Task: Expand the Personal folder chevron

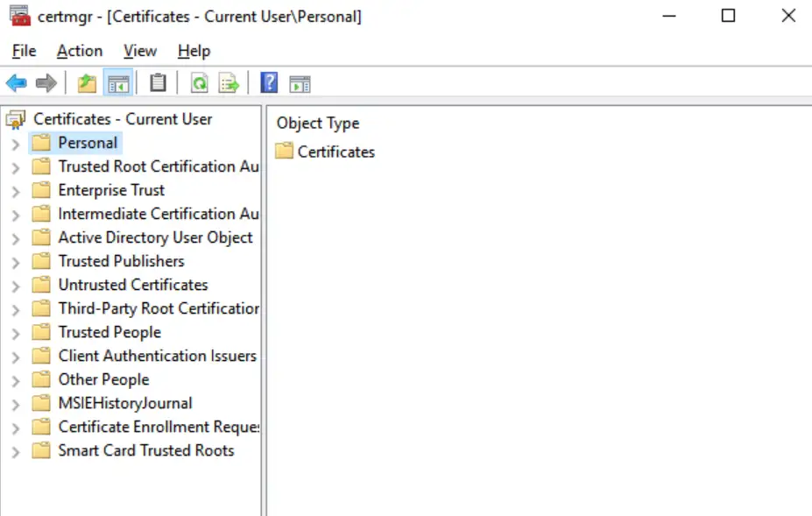Action: [x=16, y=143]
